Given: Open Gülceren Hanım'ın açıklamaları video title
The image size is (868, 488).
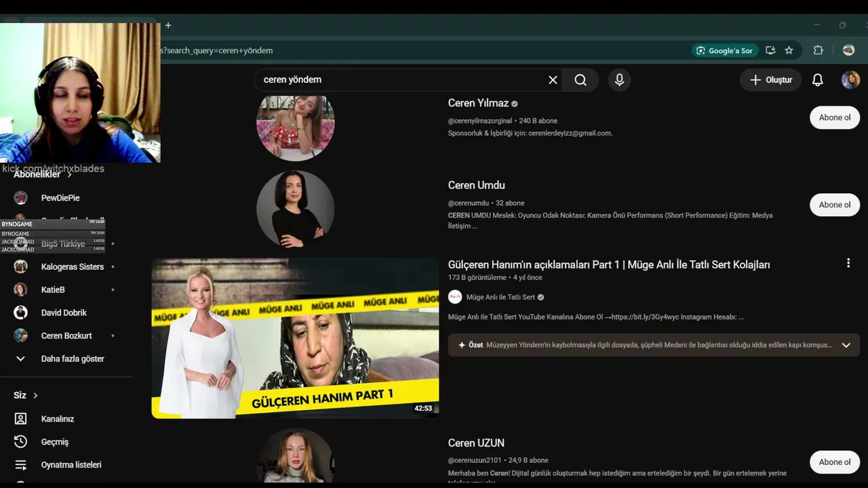Looking at the screenshot, I should [609, 265].
